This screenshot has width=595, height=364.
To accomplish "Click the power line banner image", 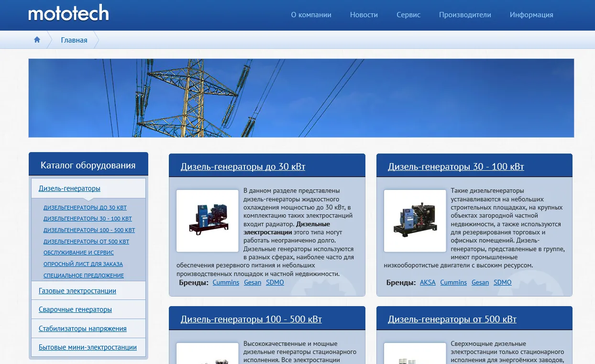I will point(301,98).
